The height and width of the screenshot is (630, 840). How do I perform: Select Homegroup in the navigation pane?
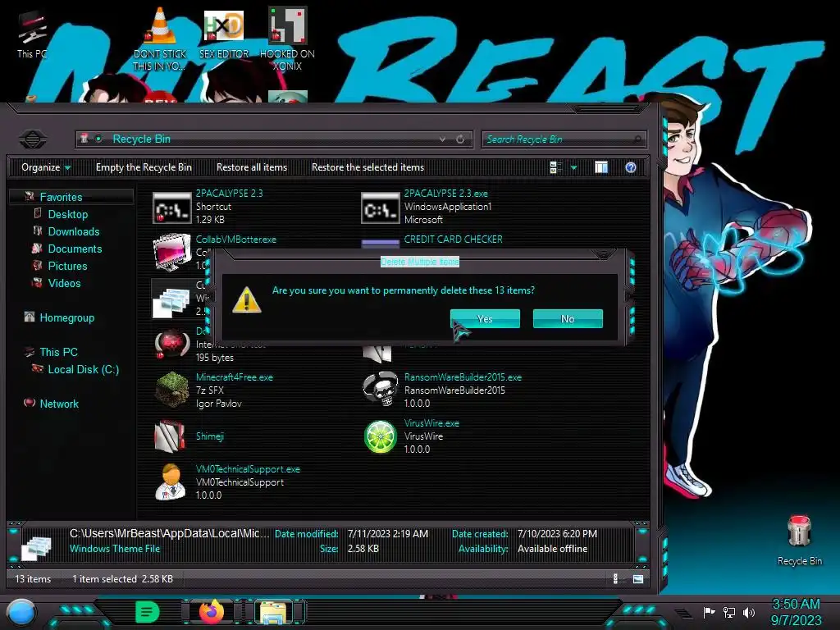point(67,317)
